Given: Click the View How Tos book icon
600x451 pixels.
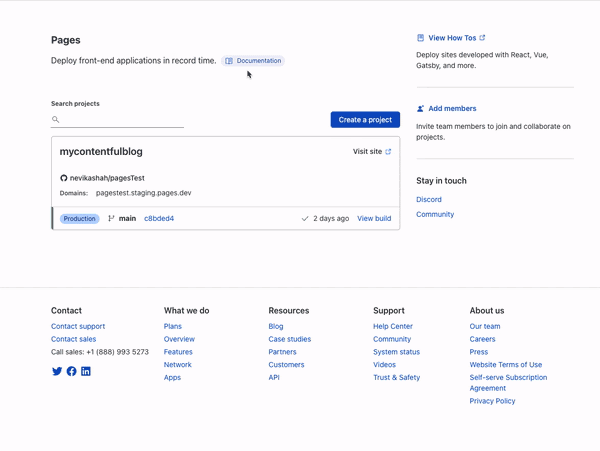Looking at the screenshot, I should point(421,38).
